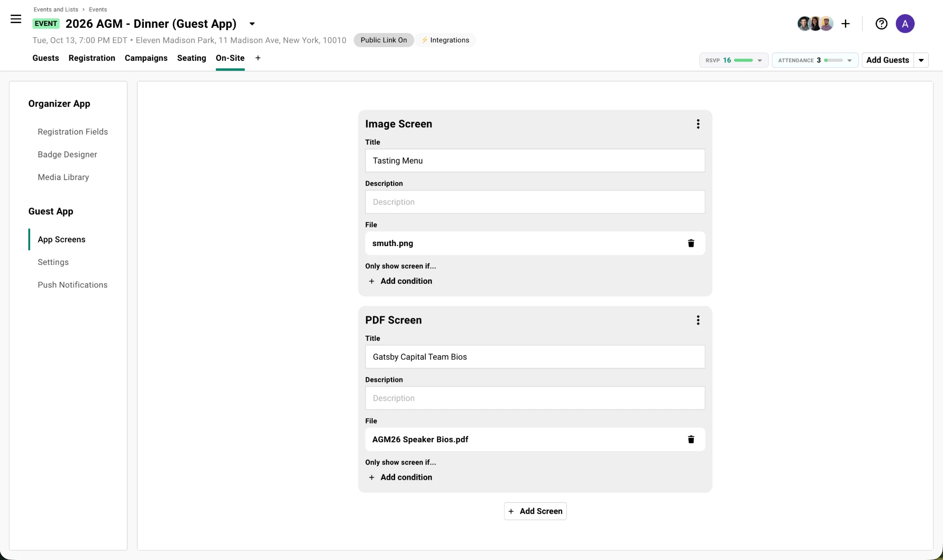Image resolution: width=943 pixels, height=560 pixels.
Task: Open the user profile avatar A
Action: coord(905,24)
